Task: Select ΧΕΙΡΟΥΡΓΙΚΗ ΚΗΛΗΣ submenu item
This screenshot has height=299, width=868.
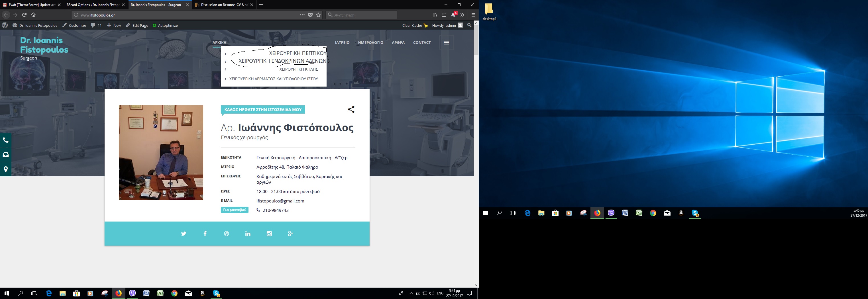Action: pyautogui.click(x=299, y=69)
